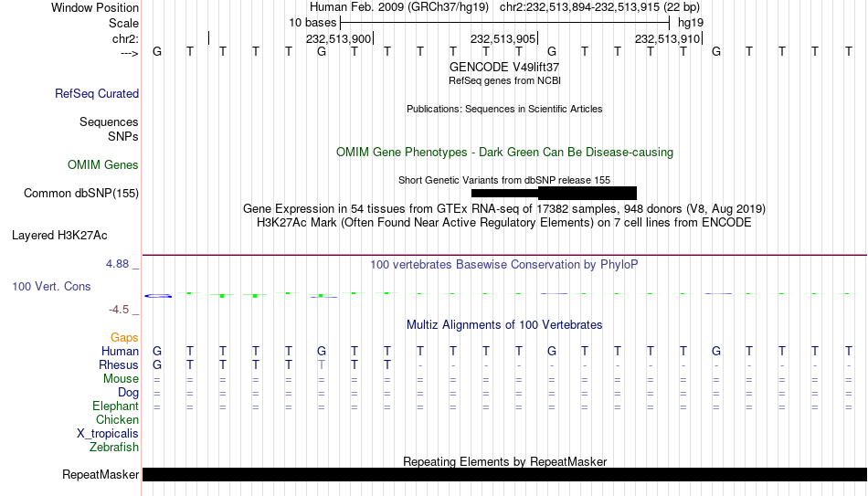Click the Multiz Alignments of 100 Vertebrates title
The image size is (868, 496).
(x=504, y=325)
